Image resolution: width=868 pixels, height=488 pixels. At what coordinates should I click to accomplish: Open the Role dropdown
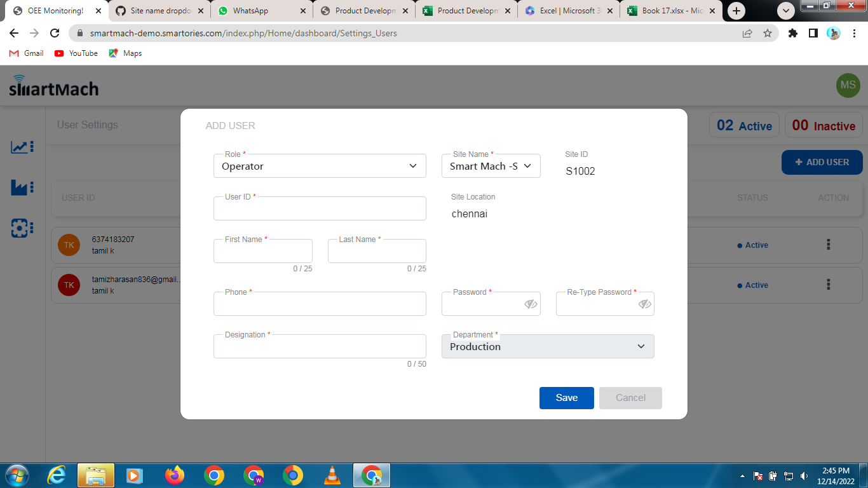point(320,166)
